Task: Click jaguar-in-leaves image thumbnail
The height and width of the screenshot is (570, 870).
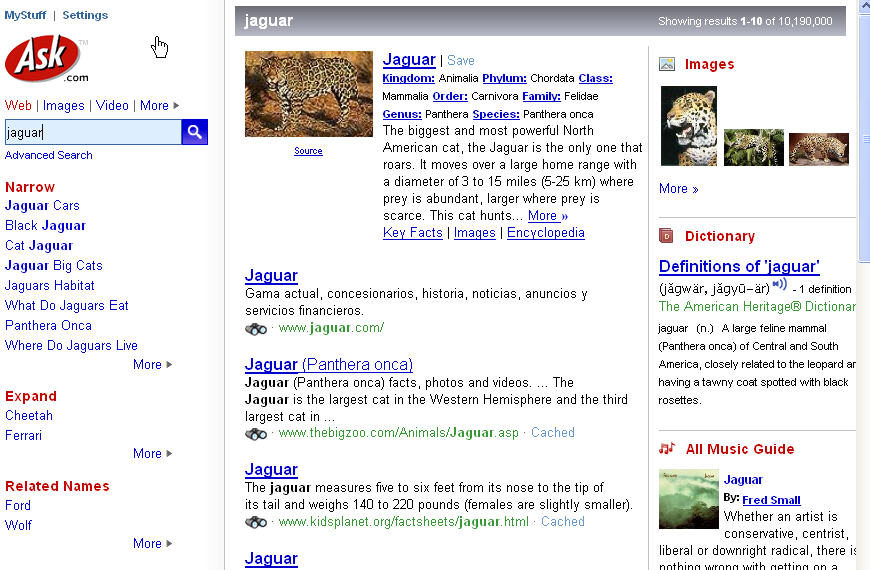Action: coord(753,147)
